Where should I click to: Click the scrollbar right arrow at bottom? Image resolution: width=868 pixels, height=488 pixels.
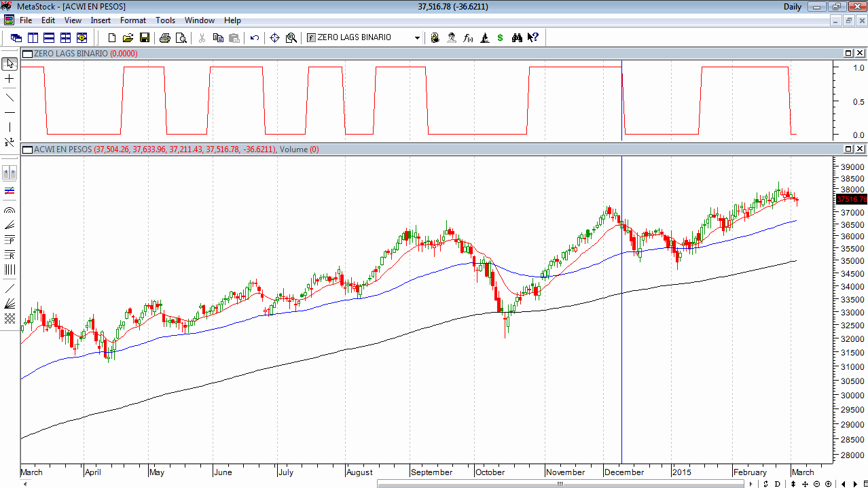pos(751,484)
